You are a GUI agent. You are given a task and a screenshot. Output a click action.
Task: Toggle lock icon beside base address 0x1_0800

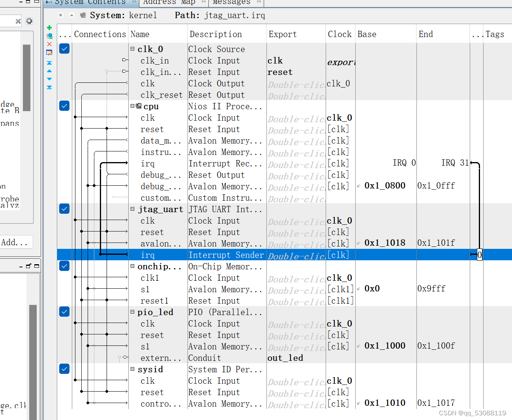[x=358, y=186]
